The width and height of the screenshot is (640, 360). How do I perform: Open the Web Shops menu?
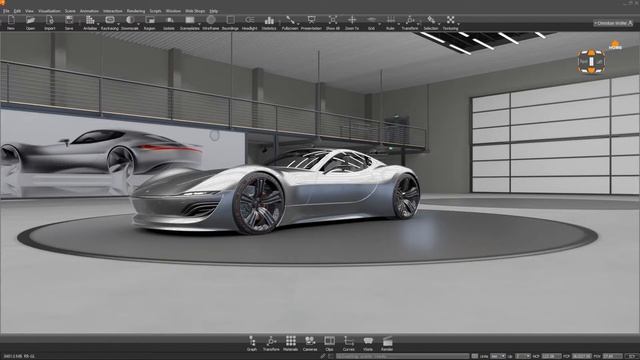coord(195,11)
